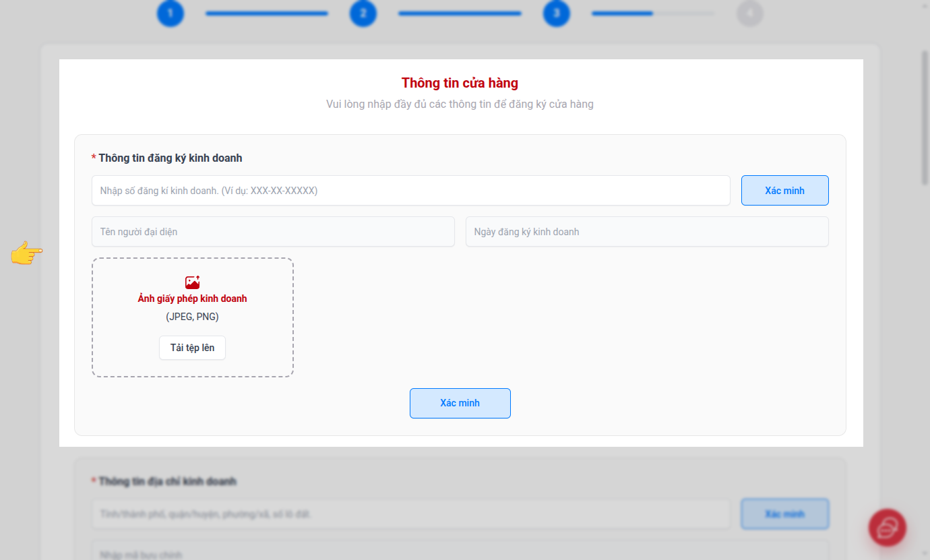Click the Tải tệp lên upload button

click(x=192, y=348)
